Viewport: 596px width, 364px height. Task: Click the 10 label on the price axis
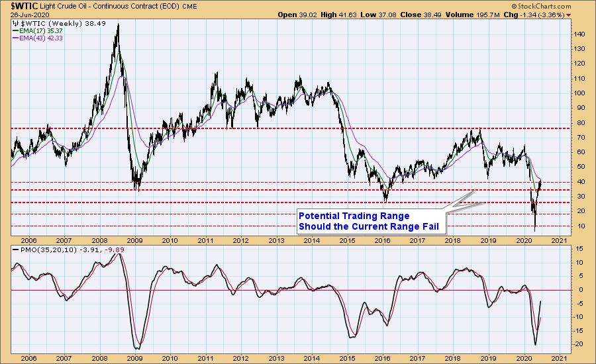(581, 226)
